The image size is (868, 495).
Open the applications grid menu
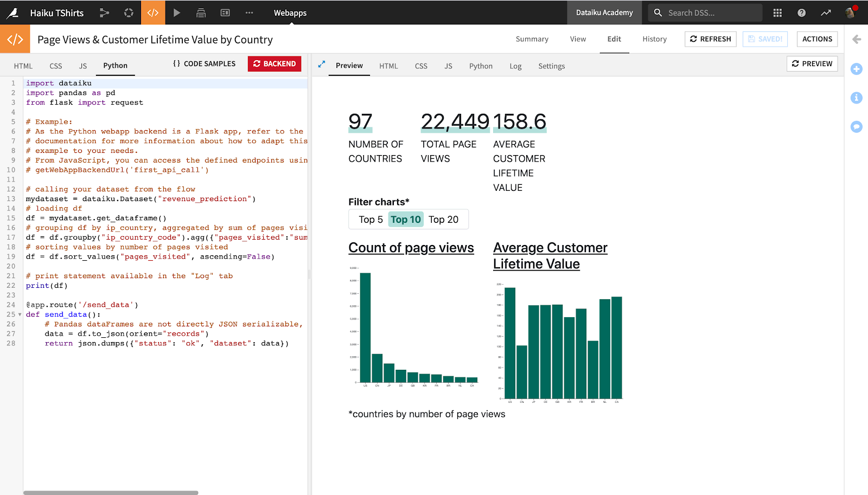777,12
